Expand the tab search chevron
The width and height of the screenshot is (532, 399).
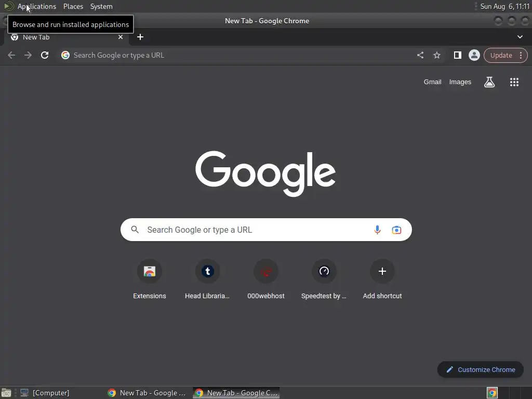[x=520, y=37]
